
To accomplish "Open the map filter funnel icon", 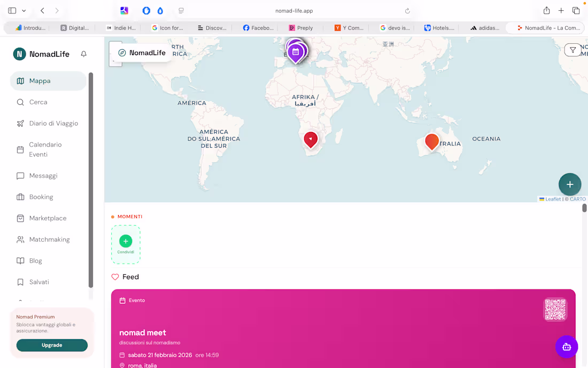I will (572, 50).
